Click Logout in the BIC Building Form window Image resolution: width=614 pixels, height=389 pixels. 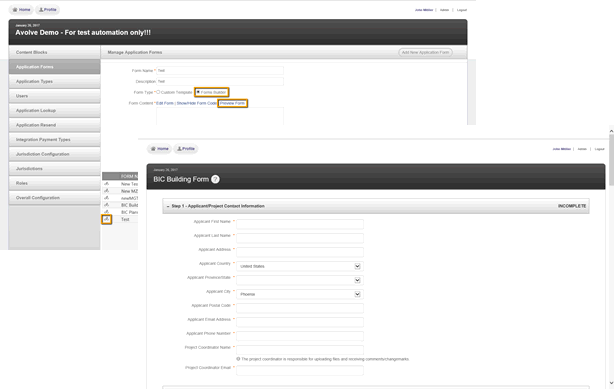tap(600, 149)
